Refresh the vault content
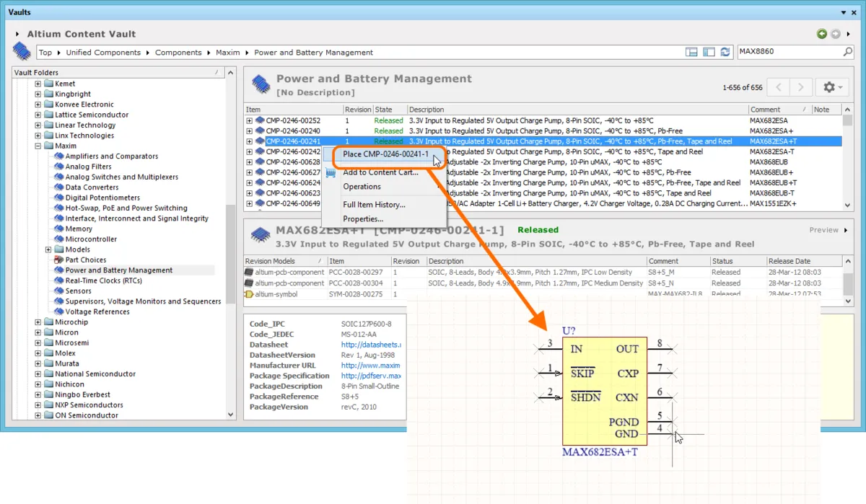This screenshot has width=866, height=504. click(x=725, y=52)
